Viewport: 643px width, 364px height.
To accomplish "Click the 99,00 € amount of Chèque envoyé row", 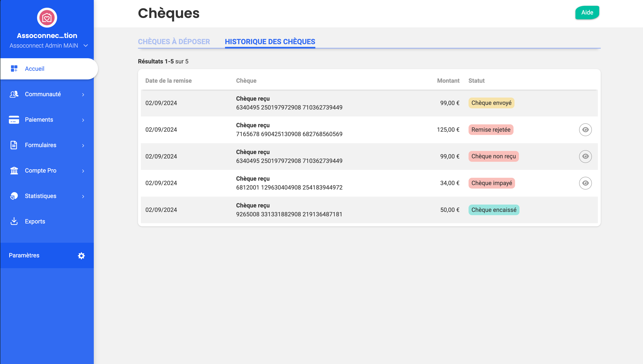I will tap(450, 103).
